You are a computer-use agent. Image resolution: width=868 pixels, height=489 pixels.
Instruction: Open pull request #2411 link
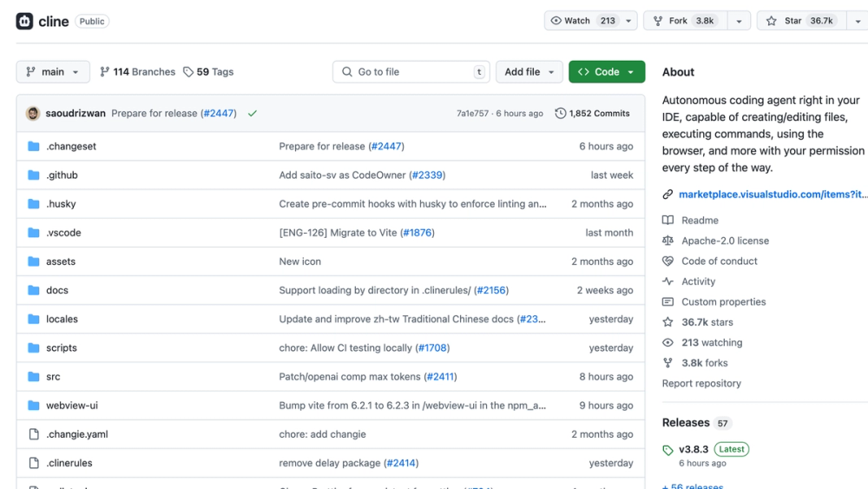(440, 377)
